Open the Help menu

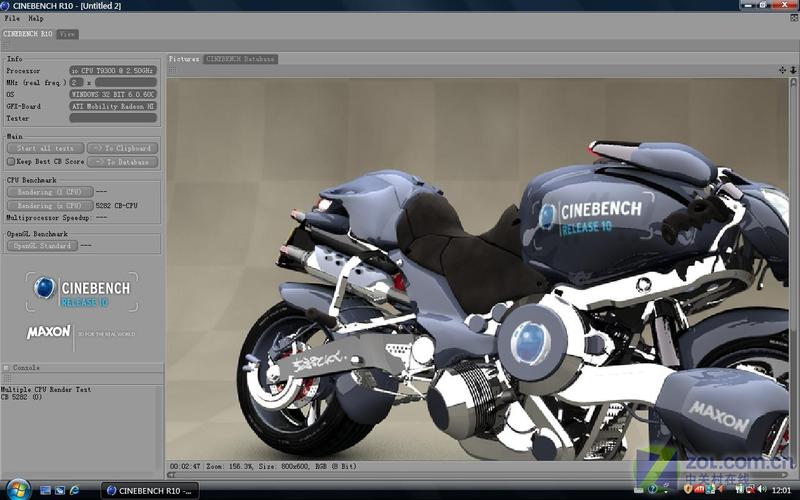(36, 18)
